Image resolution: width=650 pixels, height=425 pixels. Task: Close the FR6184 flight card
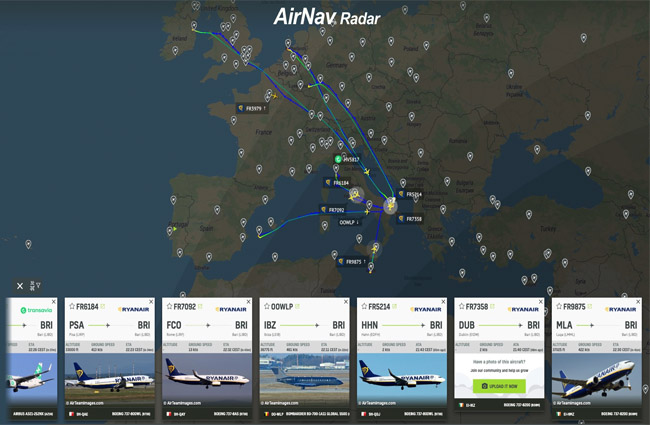(x=151, y=301)
